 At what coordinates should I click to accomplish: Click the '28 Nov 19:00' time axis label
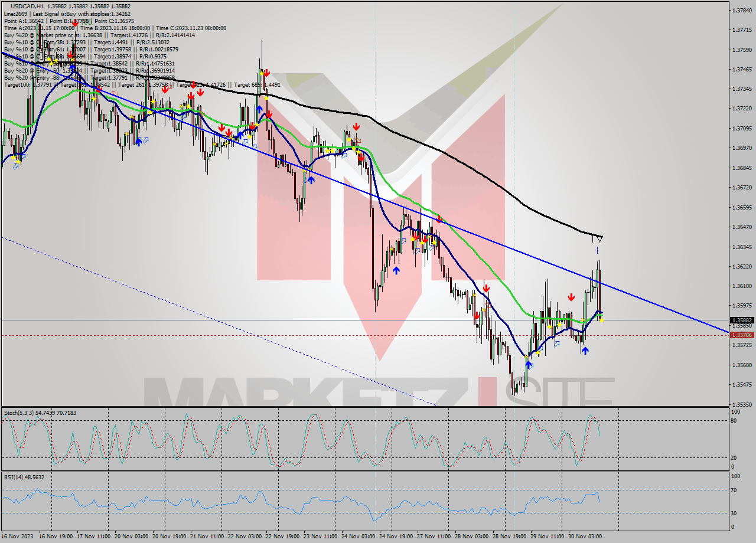(x=509, y=537)
